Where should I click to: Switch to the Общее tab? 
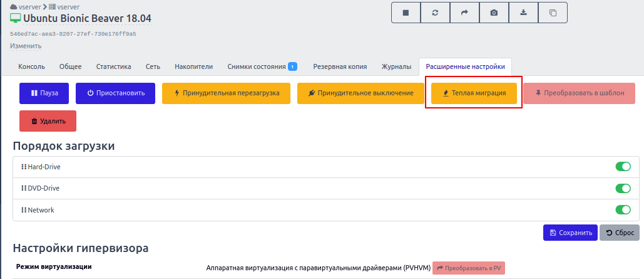tap(71, 66)
